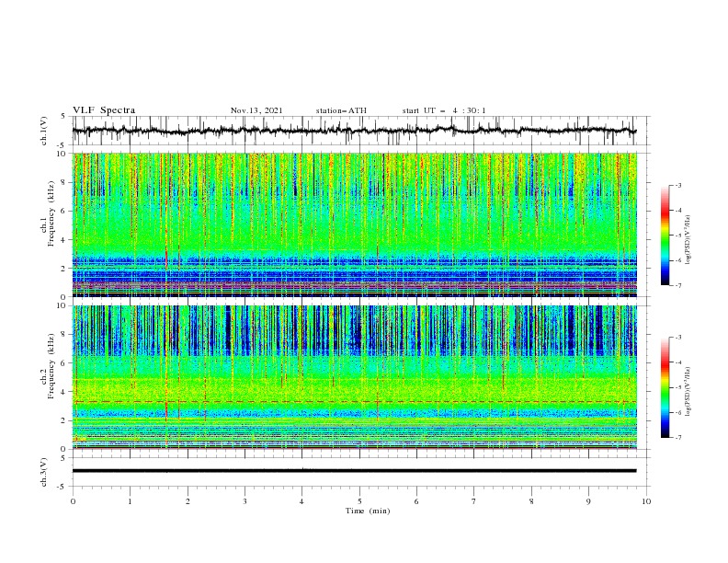Click the ch.1 "Frequency (kHz)" axis label
Image resolution: width=728 pixels, height=563 pixels.
[51, 213]
